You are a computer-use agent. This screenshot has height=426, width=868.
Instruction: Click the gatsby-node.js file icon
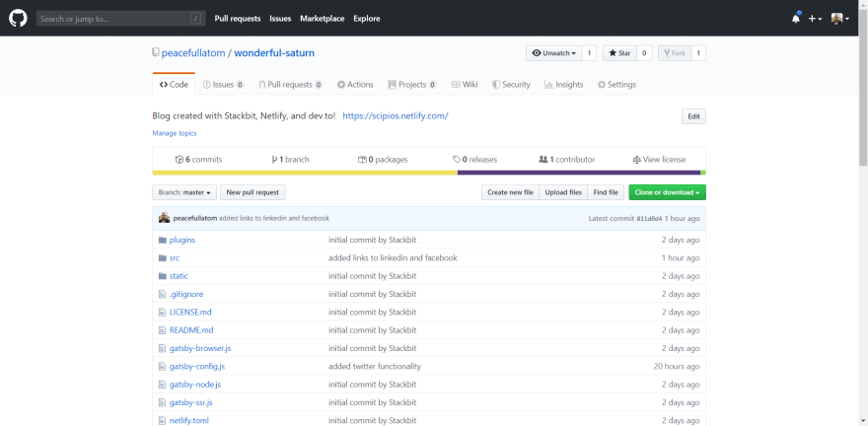coord(162,385)
